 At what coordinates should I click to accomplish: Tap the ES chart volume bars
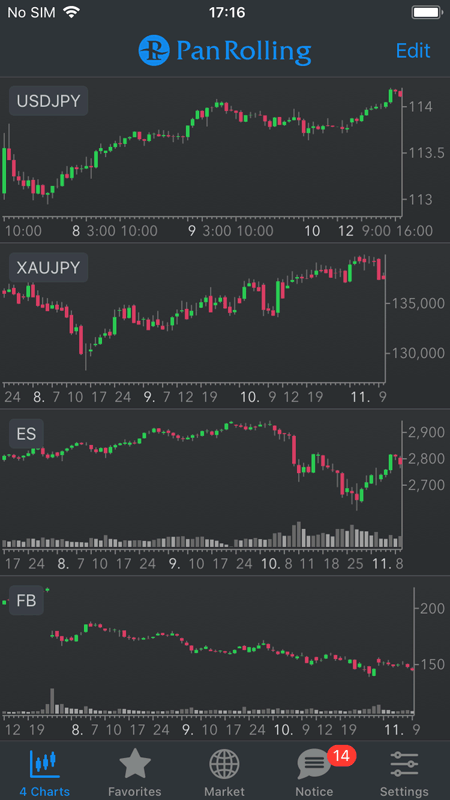pos(202,536)
